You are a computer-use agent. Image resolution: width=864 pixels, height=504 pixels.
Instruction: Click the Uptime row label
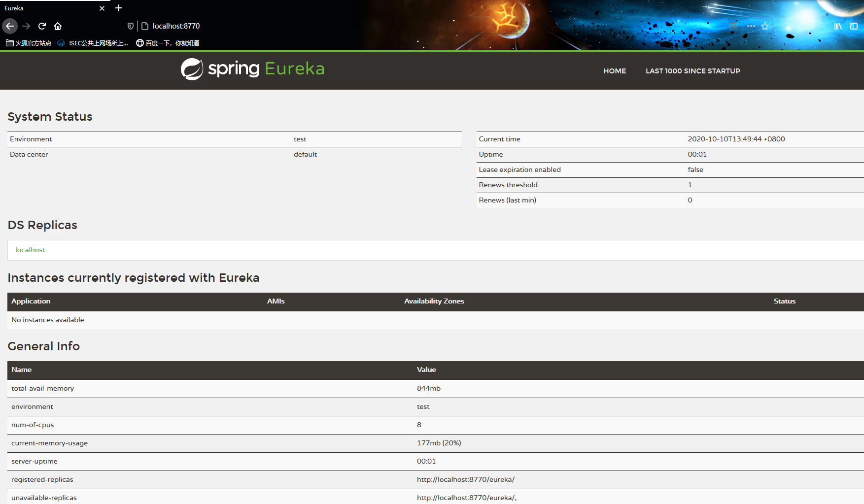click(491, 154)
